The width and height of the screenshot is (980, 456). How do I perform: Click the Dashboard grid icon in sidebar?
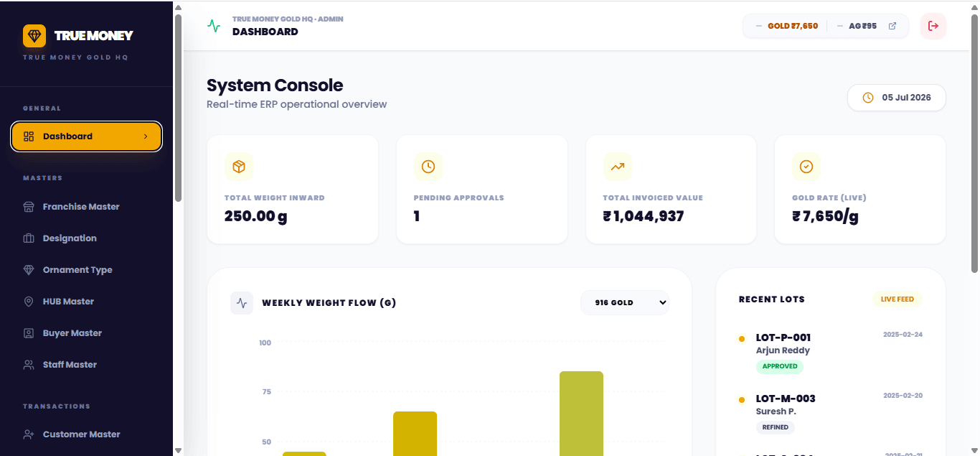point(29,136)
